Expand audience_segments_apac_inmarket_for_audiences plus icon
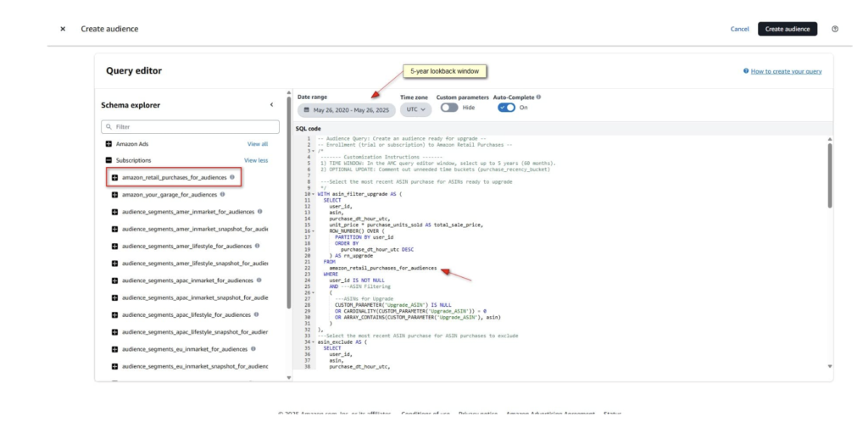The height and width of the screenshot is (422, 868). click(114, 280)
